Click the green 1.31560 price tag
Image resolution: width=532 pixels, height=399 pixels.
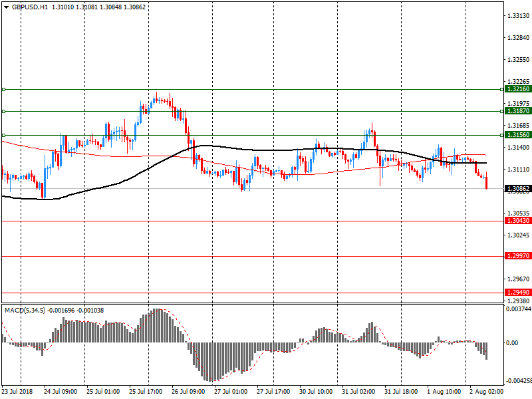(518, 135)
